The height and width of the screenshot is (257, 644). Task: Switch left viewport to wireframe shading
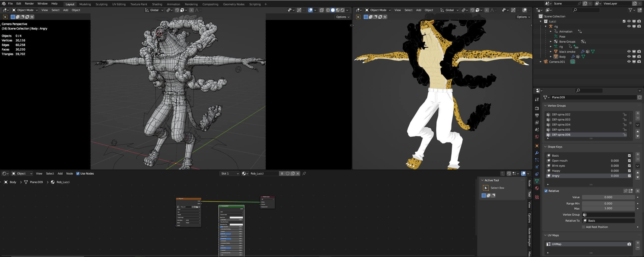pos(328,10)
